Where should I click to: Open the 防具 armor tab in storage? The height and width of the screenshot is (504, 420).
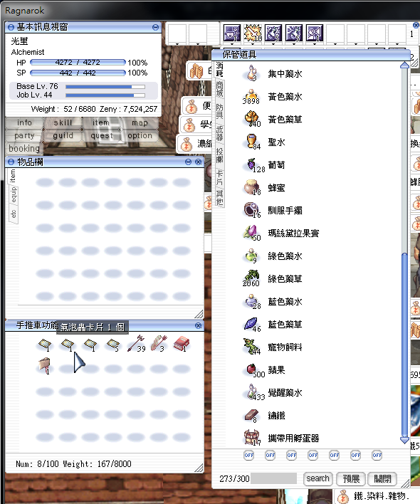[x=219, y=111]
